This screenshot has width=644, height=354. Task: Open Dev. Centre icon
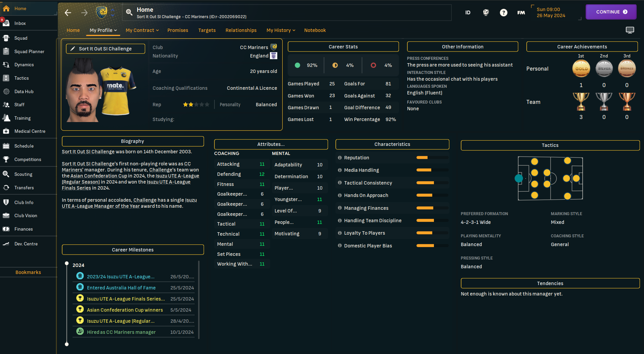(x=6, y=244)
